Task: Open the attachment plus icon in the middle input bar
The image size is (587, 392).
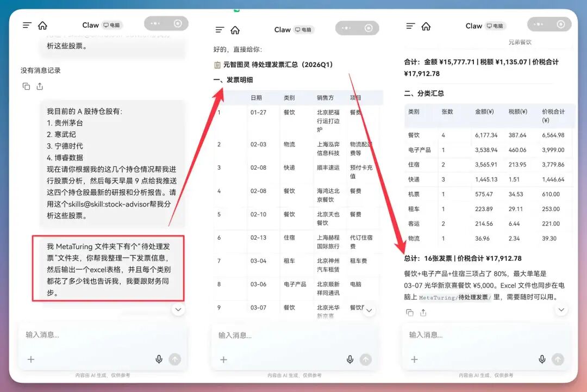Action: click(223, 359)
